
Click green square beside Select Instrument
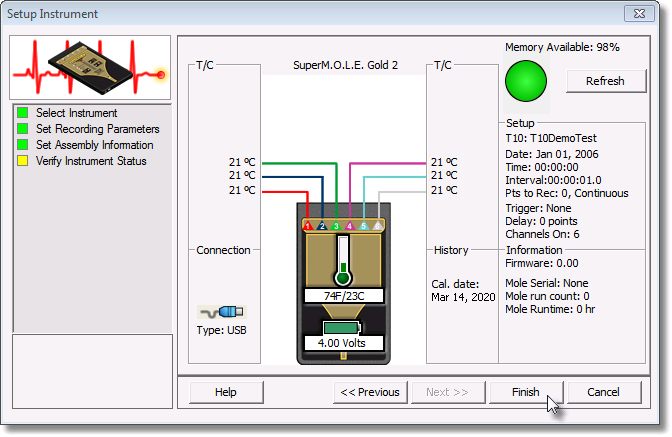click(22, 113)
